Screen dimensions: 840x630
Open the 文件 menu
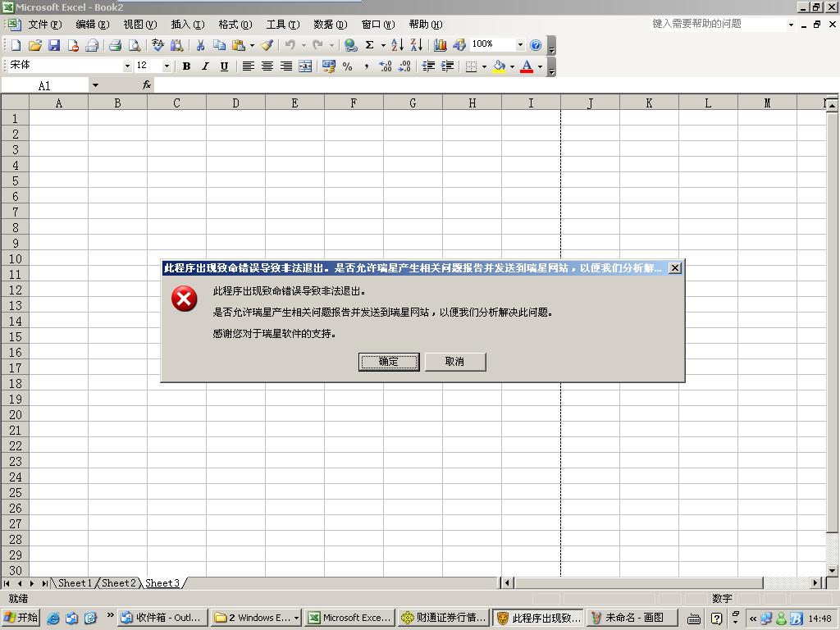click(x=44, y=24)
